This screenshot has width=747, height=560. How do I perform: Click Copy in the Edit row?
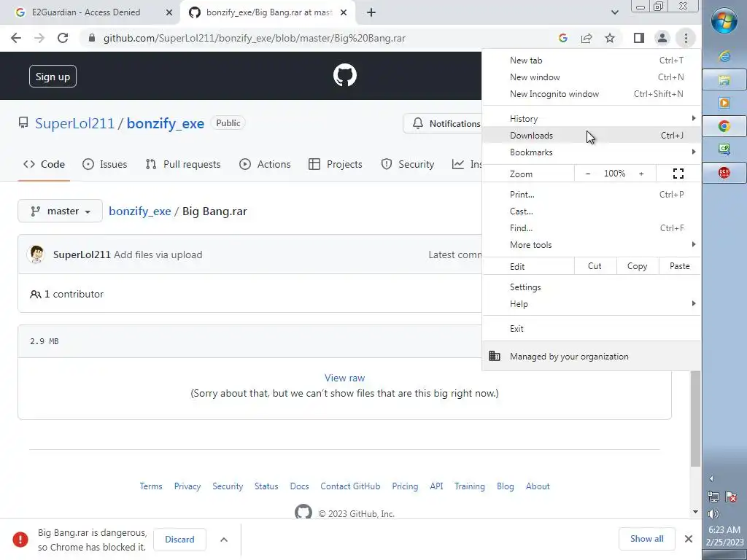637,266
